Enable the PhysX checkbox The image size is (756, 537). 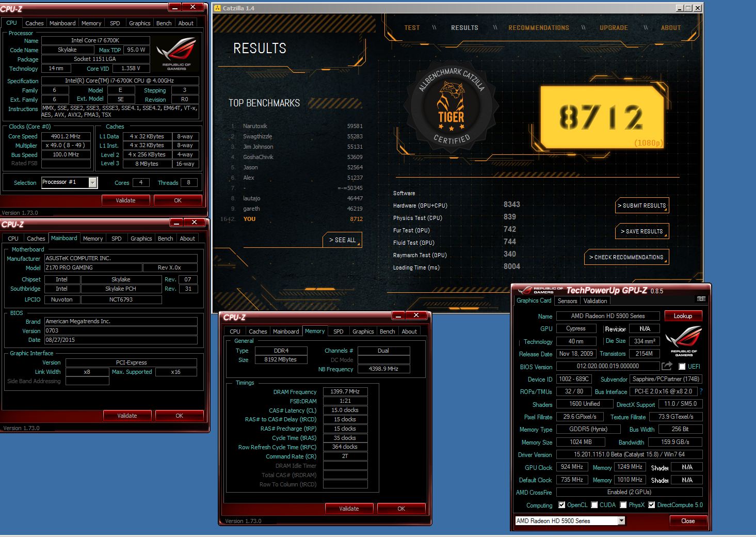pos(623,505)
